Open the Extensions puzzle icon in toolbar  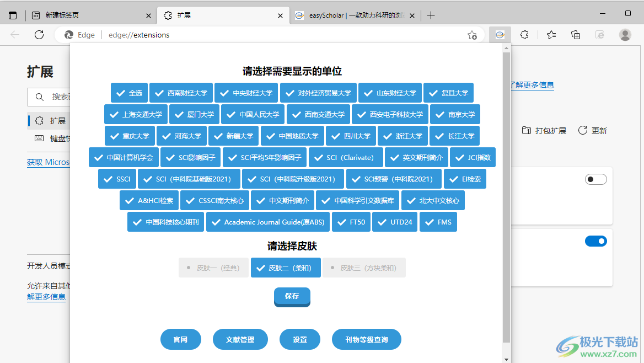point(524,35)
